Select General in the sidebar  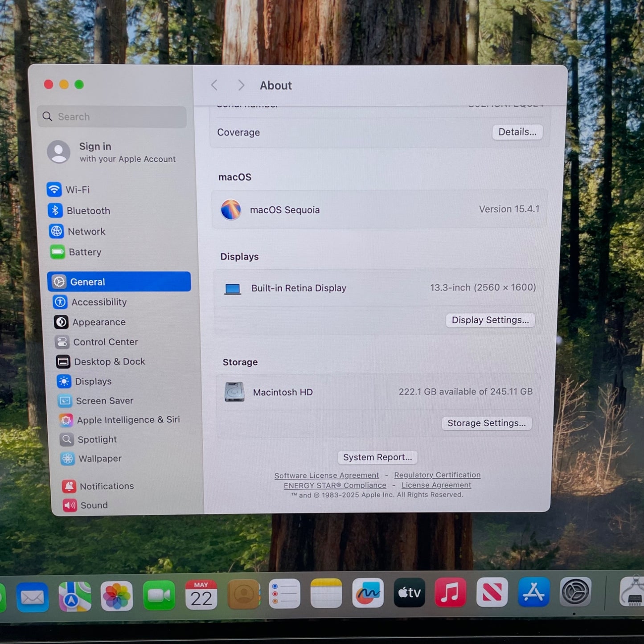[x=119, y=282]
